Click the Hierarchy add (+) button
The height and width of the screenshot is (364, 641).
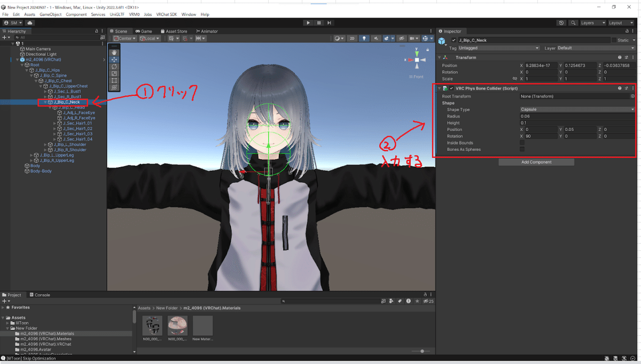[5, 37]
